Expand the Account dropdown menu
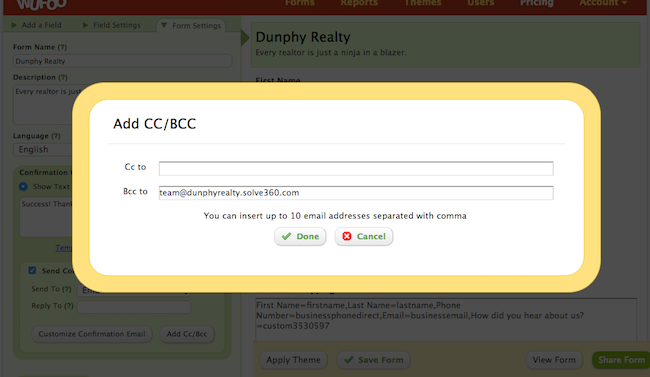650x377 pixels. 603,3
